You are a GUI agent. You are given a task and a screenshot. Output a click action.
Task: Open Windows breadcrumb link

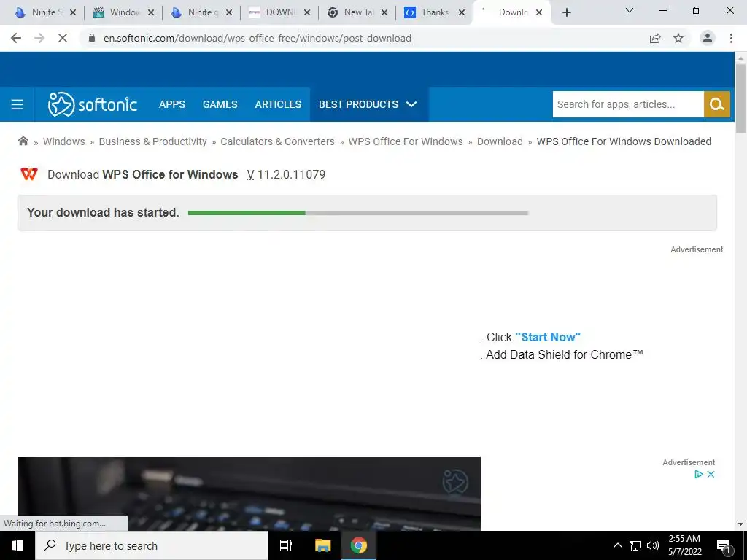tap(64, 141)
